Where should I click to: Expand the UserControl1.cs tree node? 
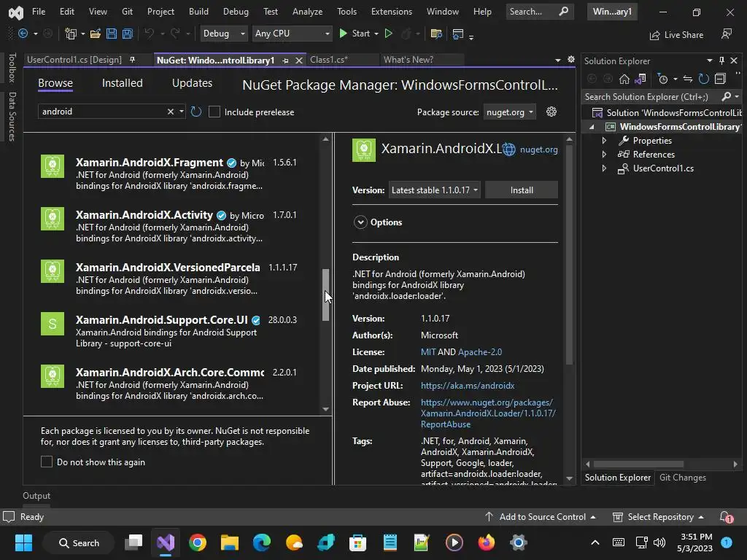604,168
